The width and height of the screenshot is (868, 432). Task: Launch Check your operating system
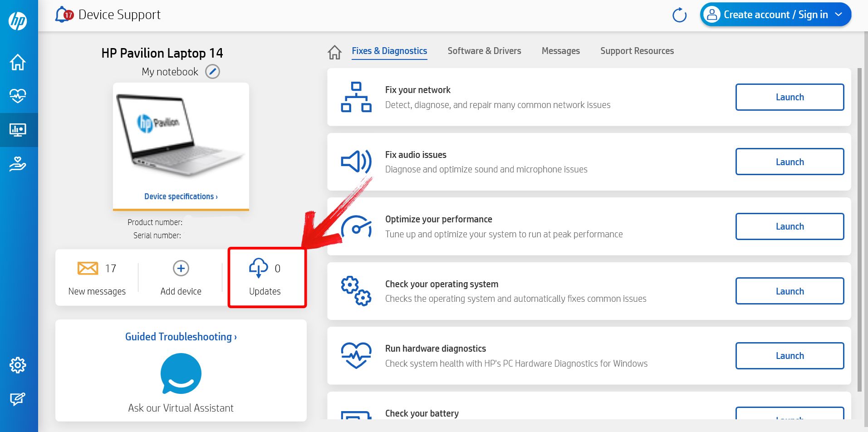pos(790,291)
